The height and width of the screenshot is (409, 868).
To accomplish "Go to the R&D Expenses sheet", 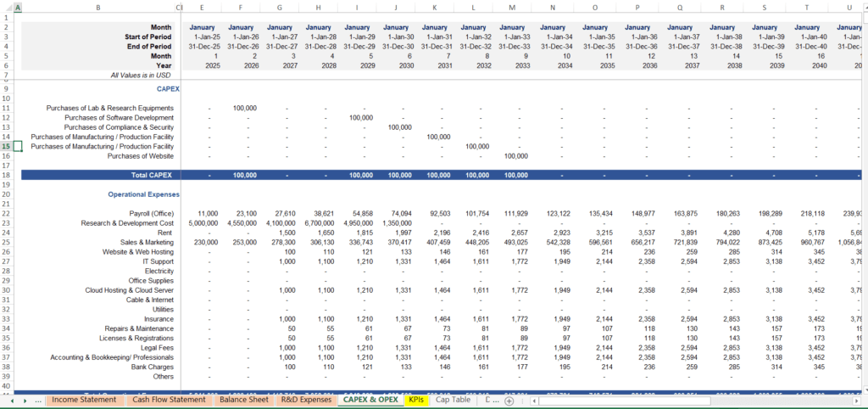I will coord(306,400).
